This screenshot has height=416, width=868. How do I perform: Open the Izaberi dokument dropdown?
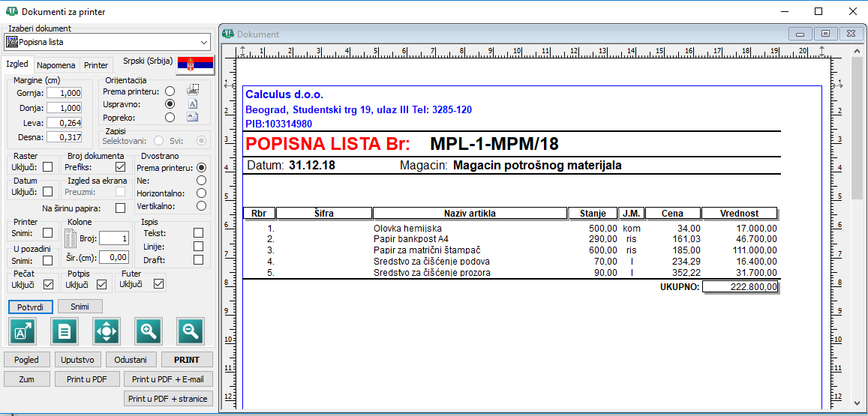[x=107, y=41]
